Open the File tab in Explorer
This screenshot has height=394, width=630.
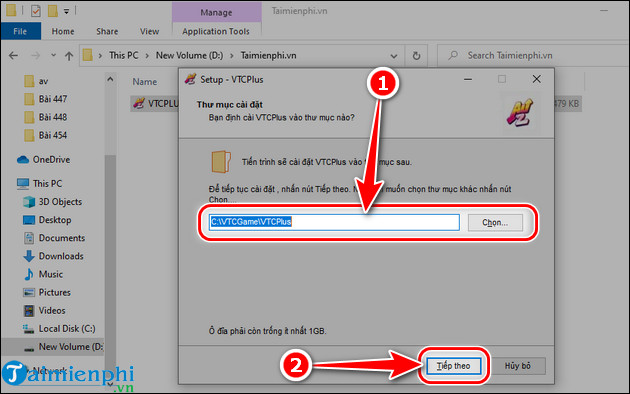tap(20, 31)
